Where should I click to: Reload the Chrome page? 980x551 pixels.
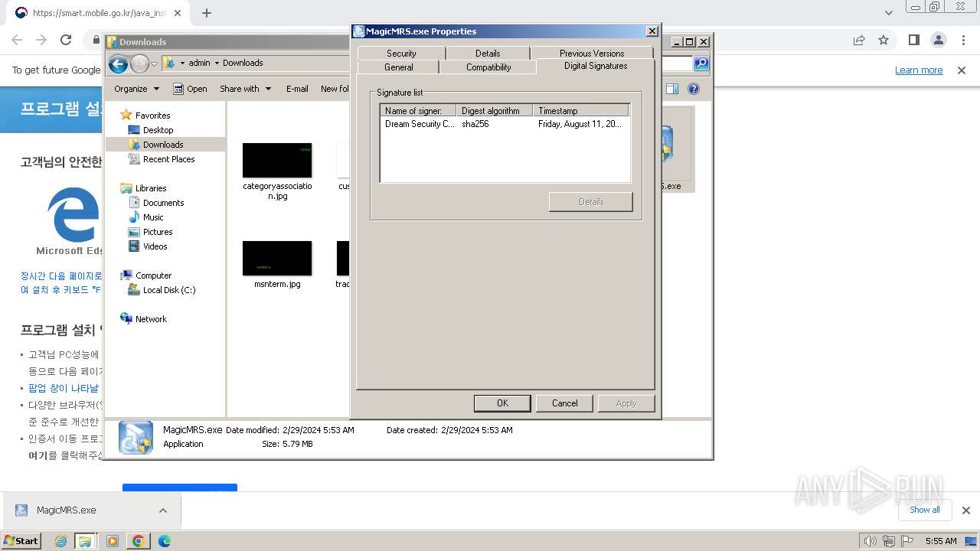(66, 40)
